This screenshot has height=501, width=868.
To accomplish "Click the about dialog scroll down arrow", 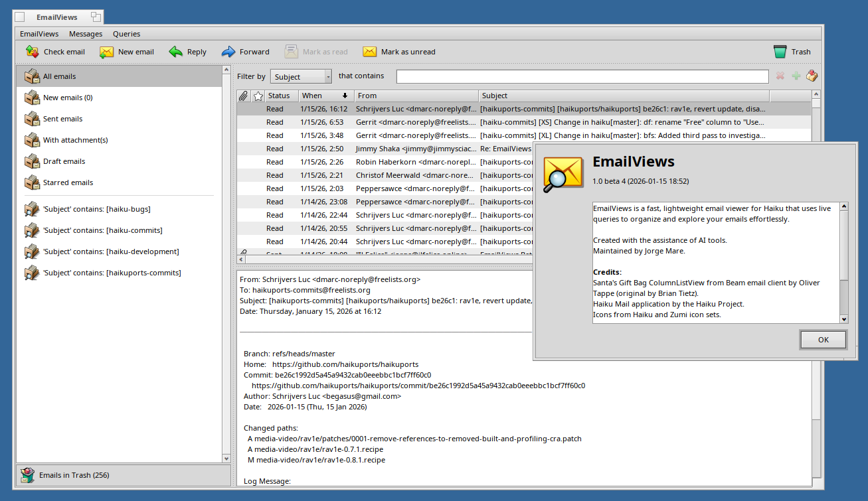I will pos(844,319).
